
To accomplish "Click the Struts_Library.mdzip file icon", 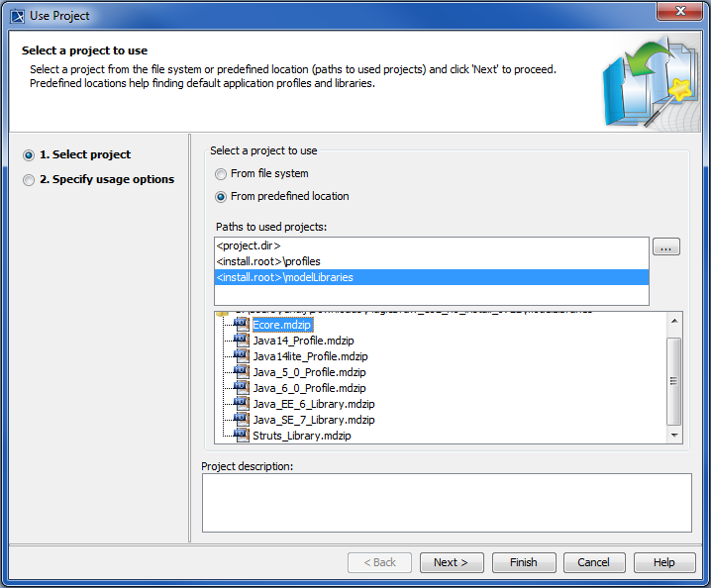I will pyautogui.click(x=242, y=436).
